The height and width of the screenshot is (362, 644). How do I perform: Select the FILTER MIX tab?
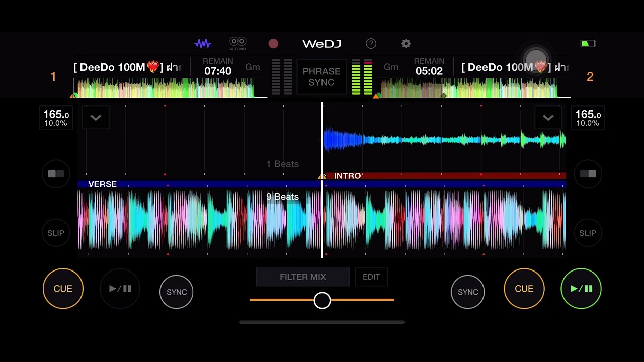[303, 277]
